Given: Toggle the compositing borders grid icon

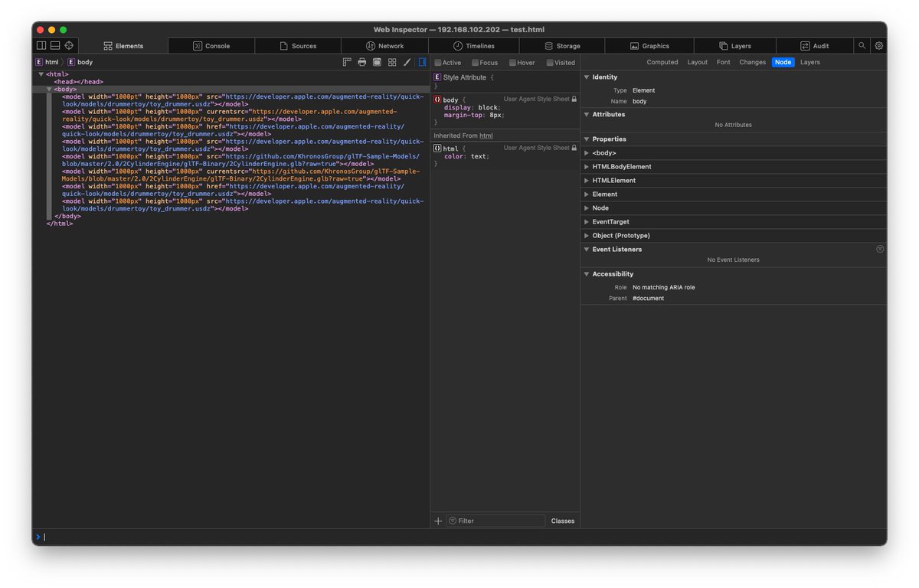Looking at the screenshot, I should click(x=392, y=62).
